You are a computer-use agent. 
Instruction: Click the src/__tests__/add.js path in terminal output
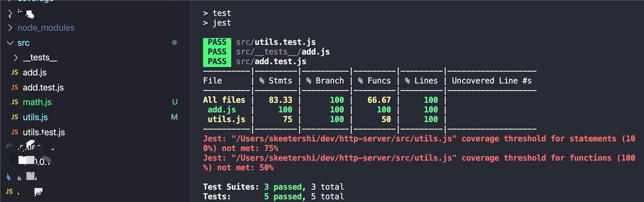click(283, 52)
